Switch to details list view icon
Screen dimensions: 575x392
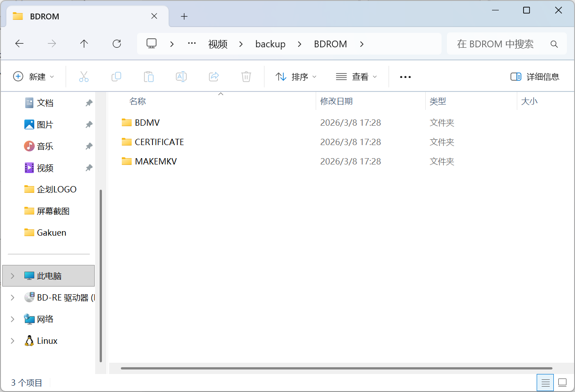click(546, 383)
